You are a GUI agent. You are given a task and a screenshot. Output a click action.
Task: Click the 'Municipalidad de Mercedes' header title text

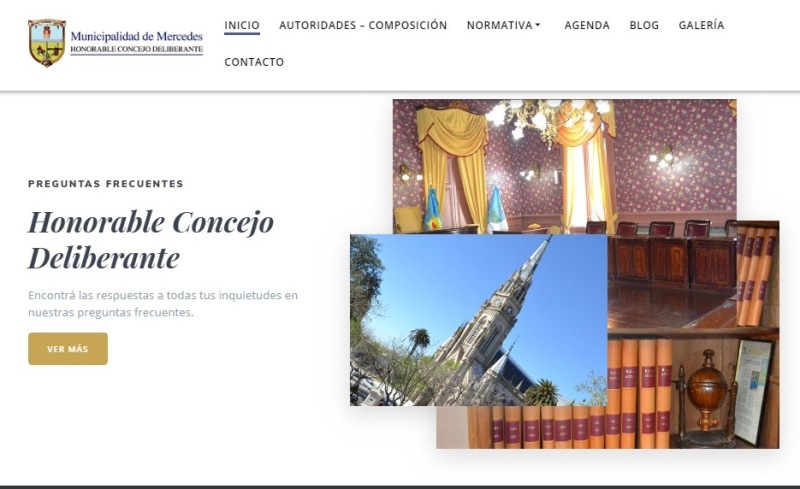coord(136,36)
